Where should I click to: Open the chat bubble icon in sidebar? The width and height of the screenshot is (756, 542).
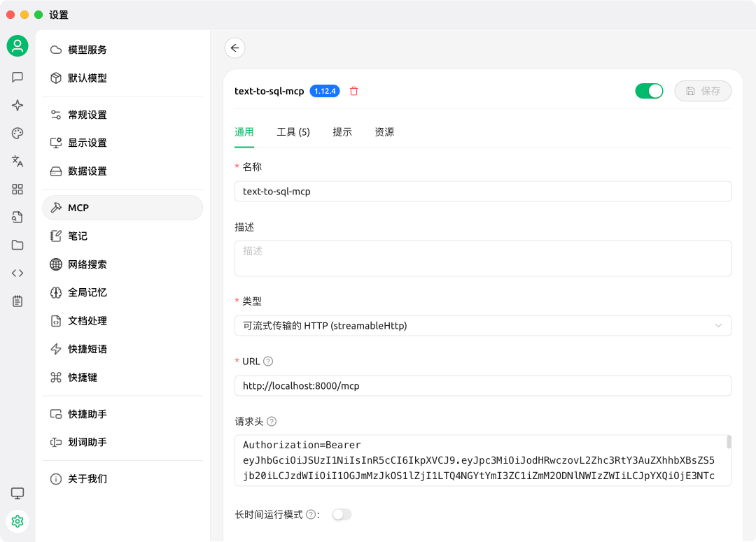click(17, 77)
